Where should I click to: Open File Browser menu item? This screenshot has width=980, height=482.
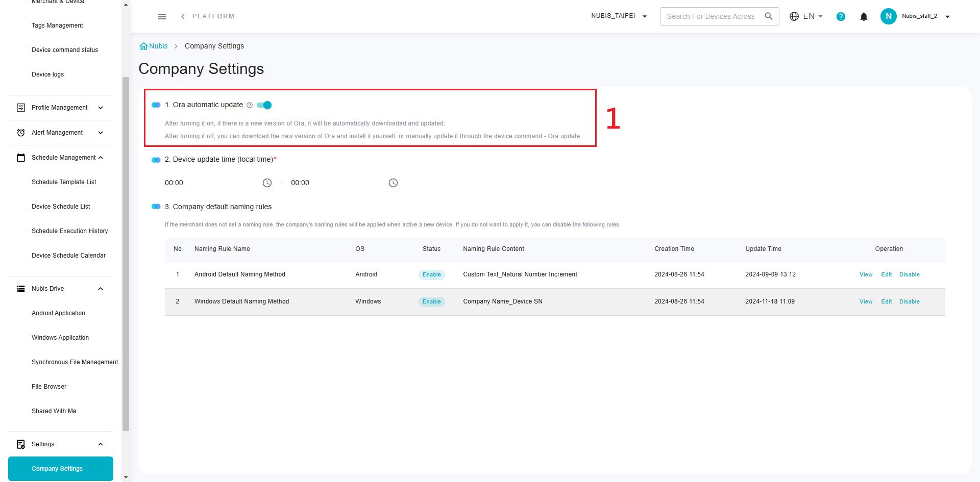point(49,387)
